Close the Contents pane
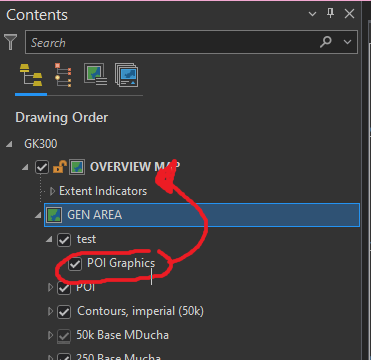Screen dimensions: 371x361 (349, 14)
